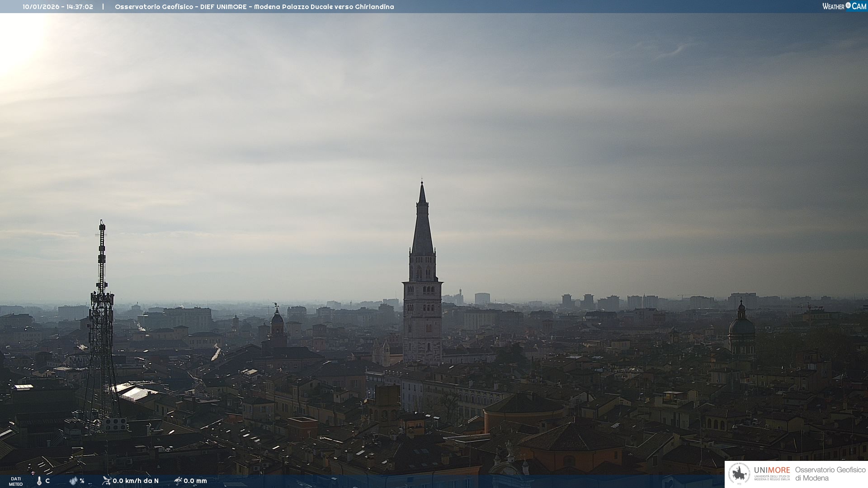Click the DATI METEO label
Screen dimensions: 868x488
click(16, 481)
